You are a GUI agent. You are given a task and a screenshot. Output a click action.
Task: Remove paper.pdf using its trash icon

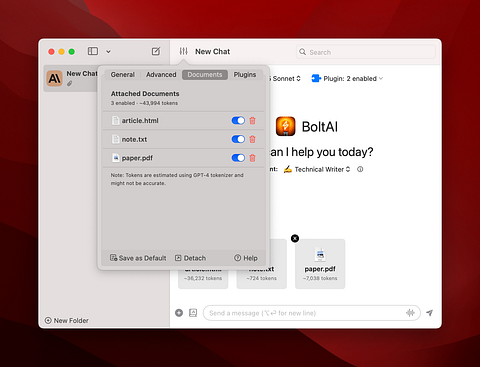253,158
